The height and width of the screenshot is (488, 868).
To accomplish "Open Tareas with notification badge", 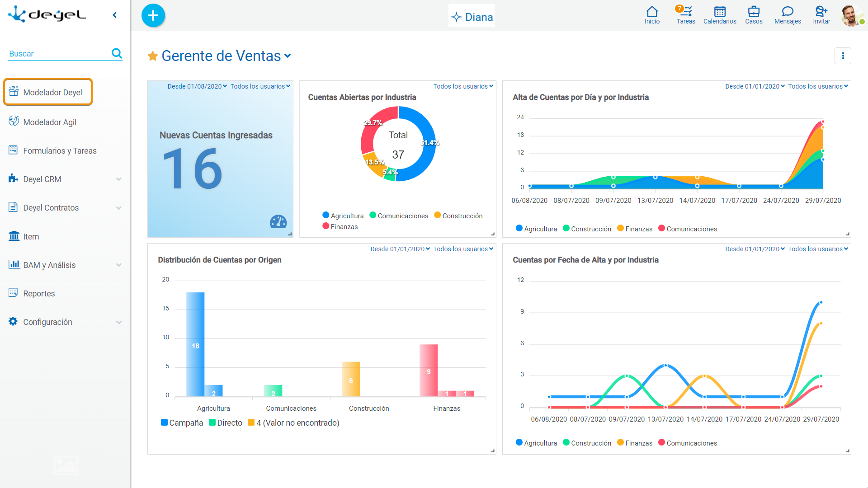I will click(685, 15).
